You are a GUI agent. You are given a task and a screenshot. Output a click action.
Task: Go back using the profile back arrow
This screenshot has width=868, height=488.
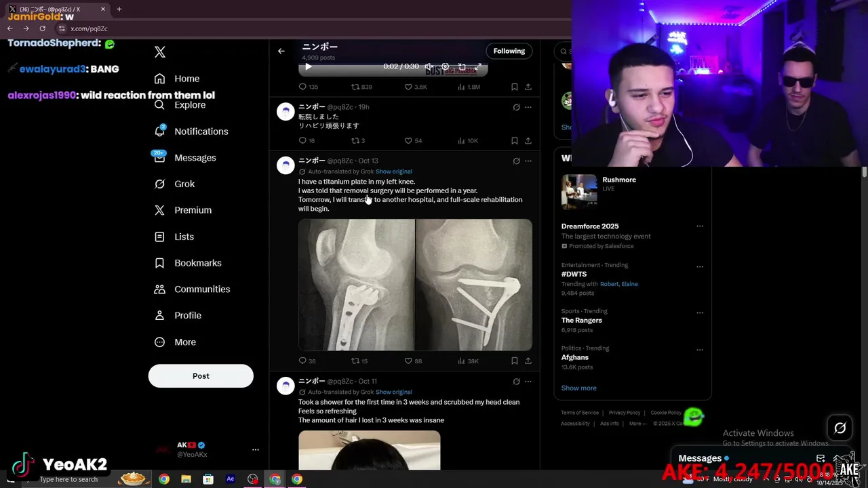tap(281, 51)
